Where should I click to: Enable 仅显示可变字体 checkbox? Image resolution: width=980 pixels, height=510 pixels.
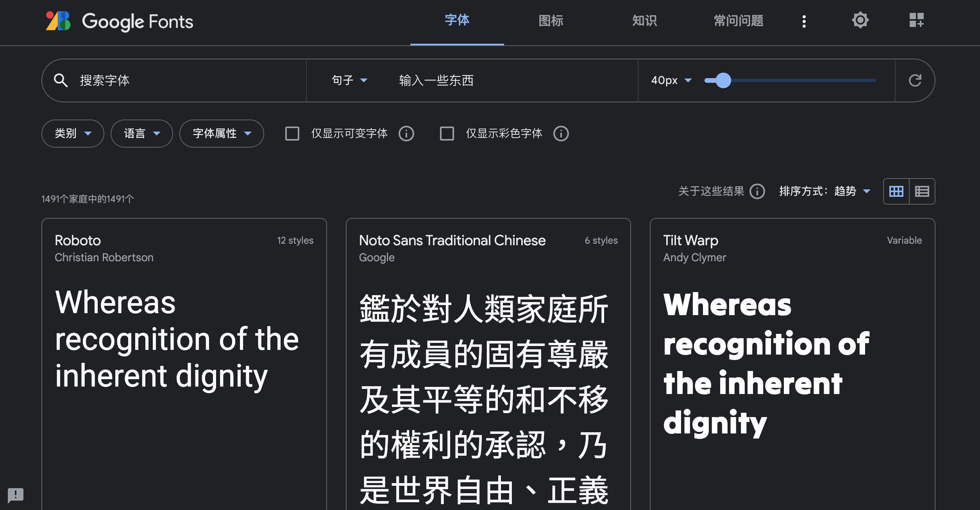tap(292, 134)
